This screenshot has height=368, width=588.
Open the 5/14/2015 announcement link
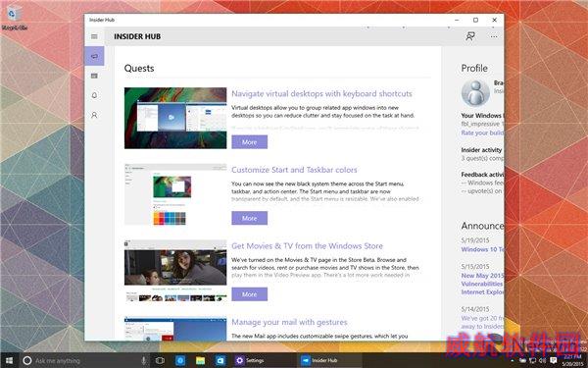click(x=482, y=323)
